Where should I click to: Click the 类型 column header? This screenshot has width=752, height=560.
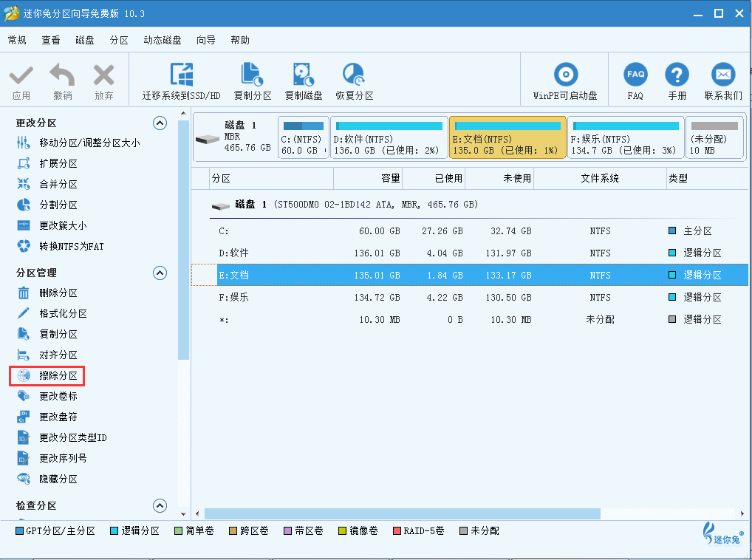(707, 178)
